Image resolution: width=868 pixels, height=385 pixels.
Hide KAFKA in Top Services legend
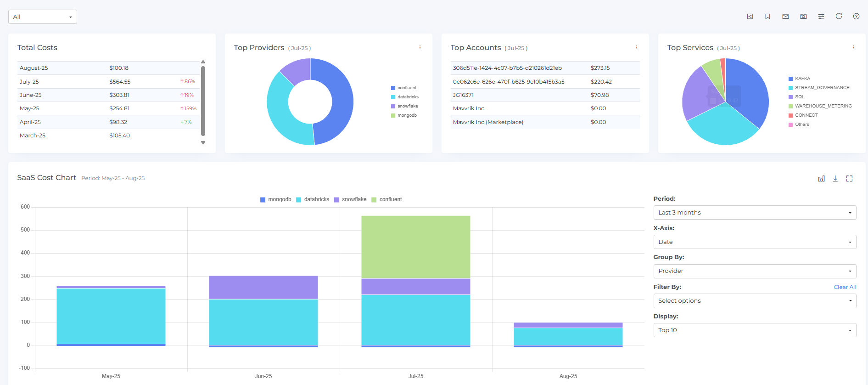point(802,79)
